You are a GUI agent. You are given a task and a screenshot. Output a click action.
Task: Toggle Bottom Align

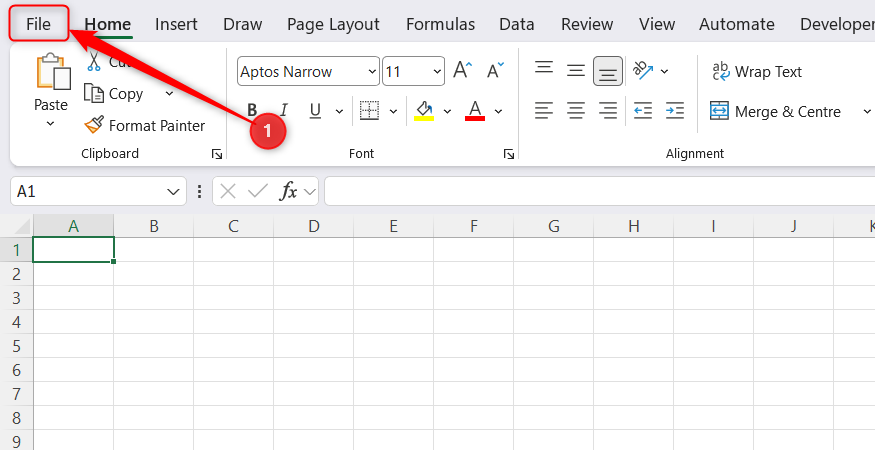tap(608, 71)
